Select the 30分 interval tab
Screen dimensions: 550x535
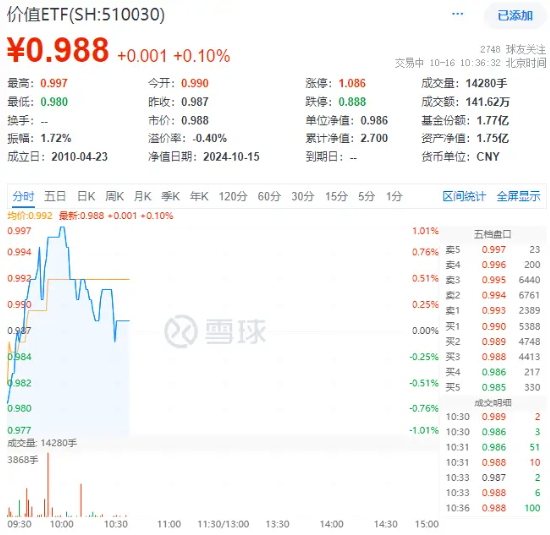click(303, 196)
